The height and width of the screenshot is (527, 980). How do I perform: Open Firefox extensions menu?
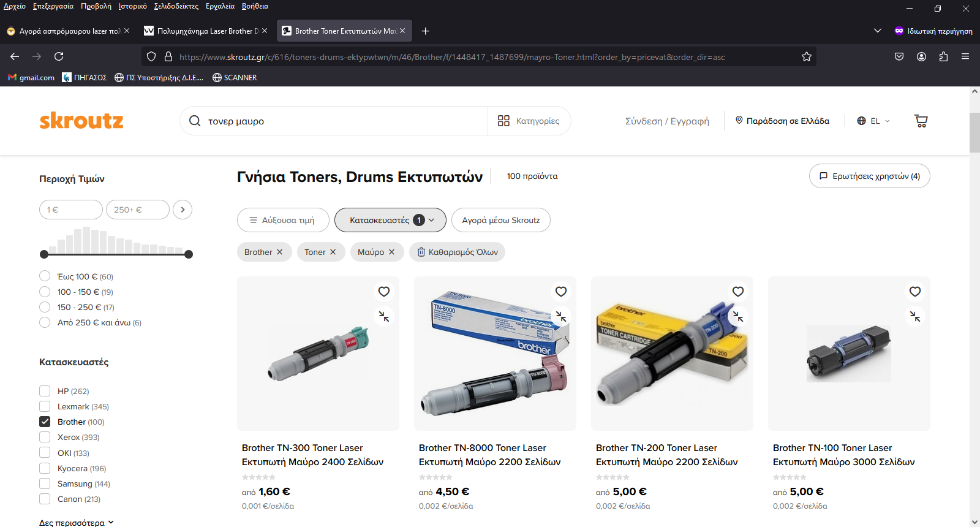943,56
